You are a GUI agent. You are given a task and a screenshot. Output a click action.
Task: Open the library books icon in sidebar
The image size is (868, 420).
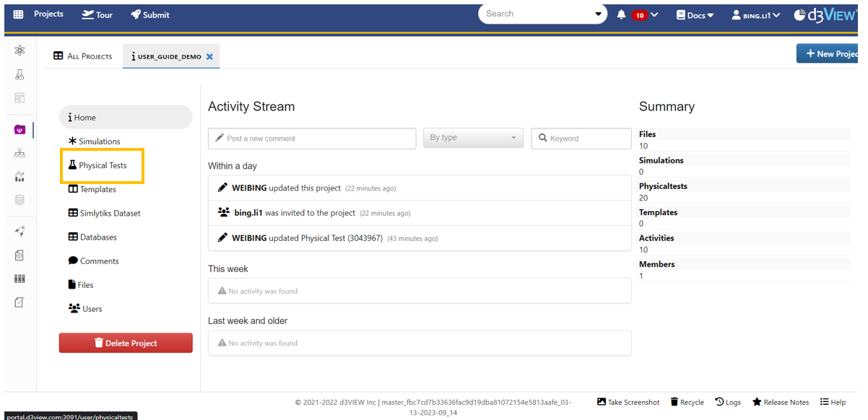point(19,279)
